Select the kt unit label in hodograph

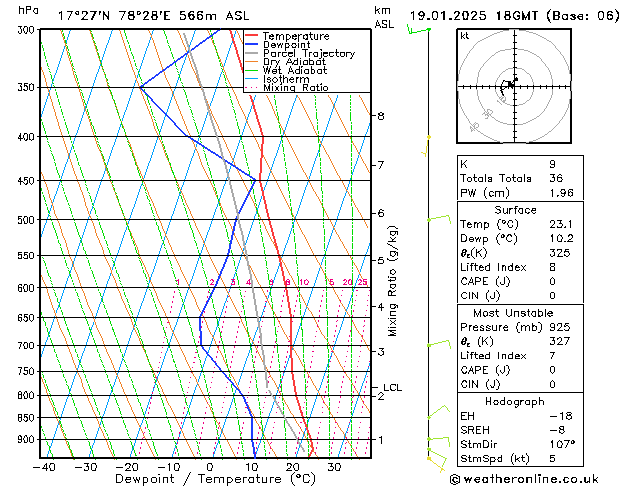(x=465, y=36)
